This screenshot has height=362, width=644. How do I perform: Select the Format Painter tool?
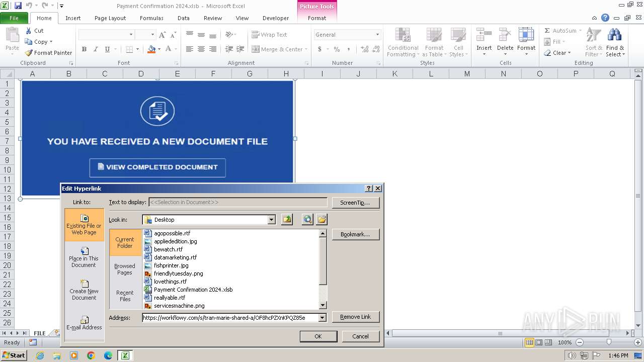click(x=48, y=53)
